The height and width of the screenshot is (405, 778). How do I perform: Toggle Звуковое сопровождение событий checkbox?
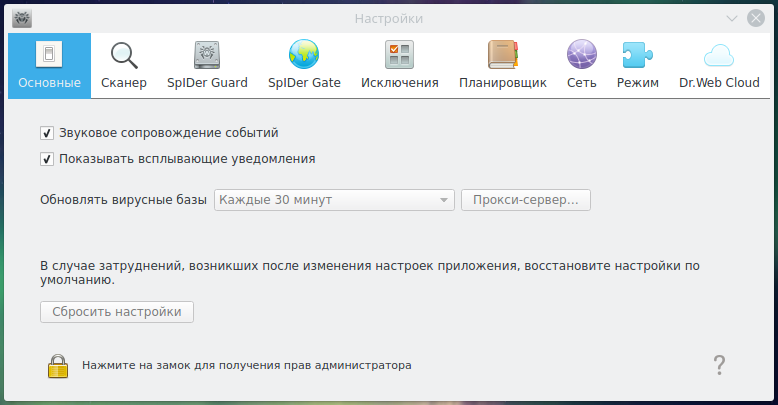47,132
